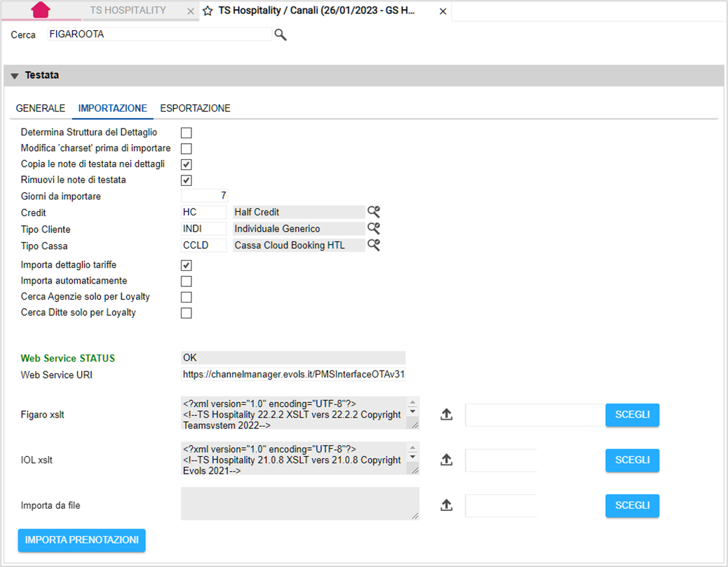Close the TS Hospitality / Canali tab

pyautogui.click(x=443, y=12)
